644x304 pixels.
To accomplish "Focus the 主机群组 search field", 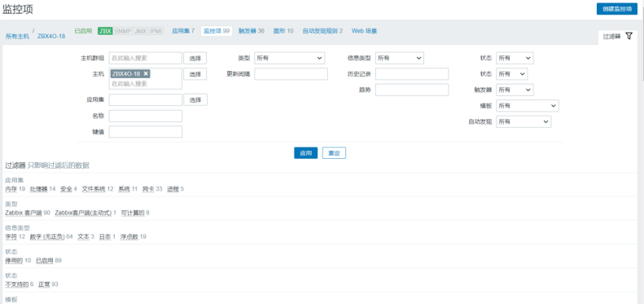I will [x=146, y=58].
